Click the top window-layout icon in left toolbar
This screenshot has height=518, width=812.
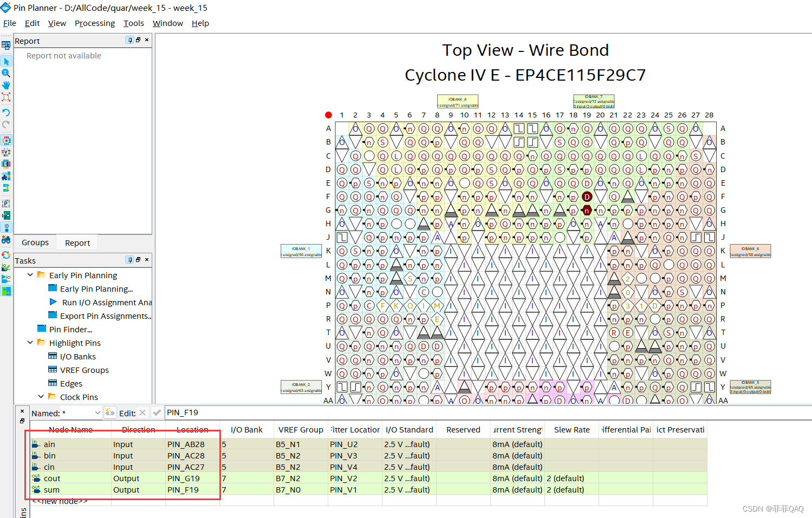pos(6,45)
